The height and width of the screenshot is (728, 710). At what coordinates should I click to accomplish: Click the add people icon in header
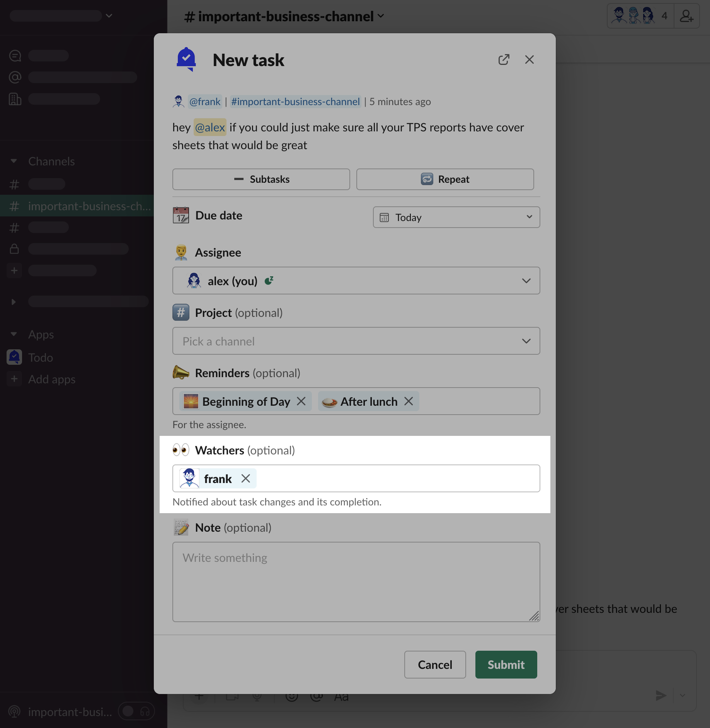click(x=686, y=16)
